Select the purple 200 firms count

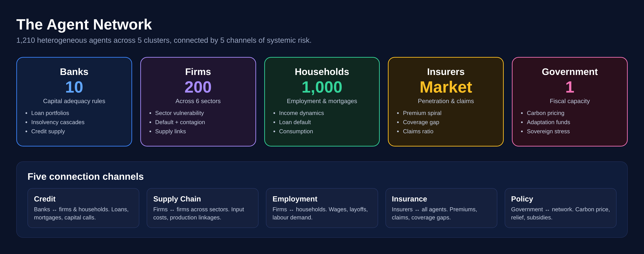[x=198, y=87]
